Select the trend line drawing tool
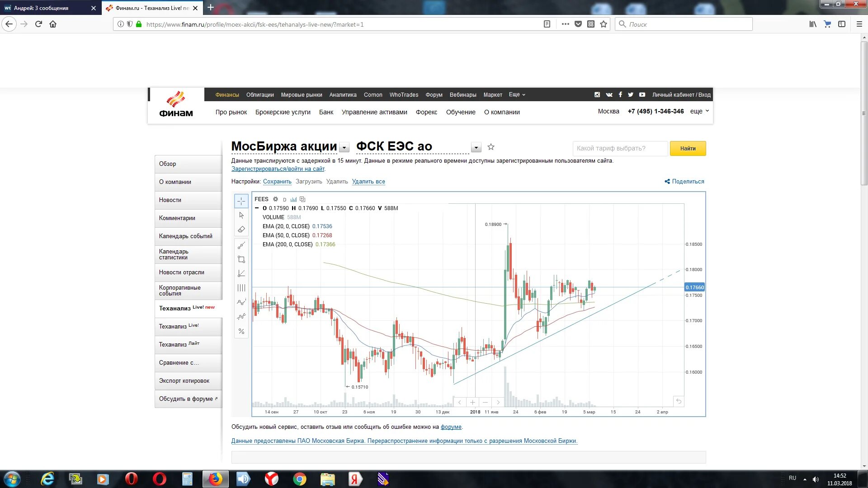 pos(241,245)
